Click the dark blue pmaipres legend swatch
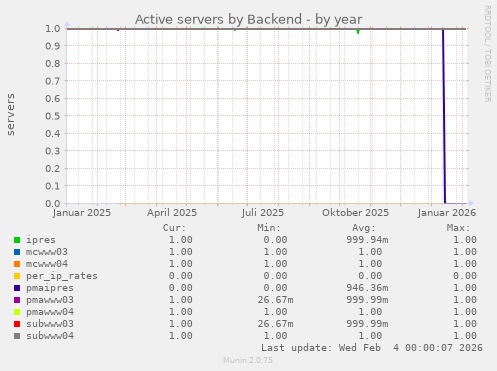This screenshot has width=497, height=371. (x=17, y=288)
